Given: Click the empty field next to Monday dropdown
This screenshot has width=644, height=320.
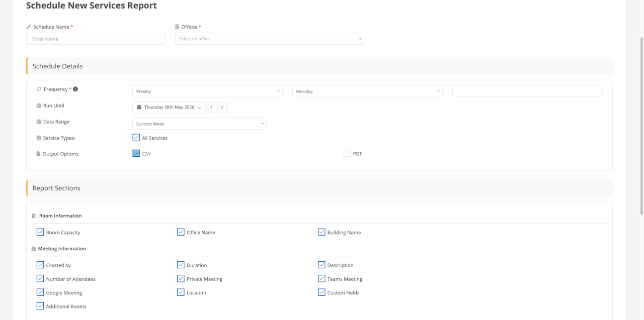Looking at the screenshot, I should pyautogui.click(x=527, y=91).
